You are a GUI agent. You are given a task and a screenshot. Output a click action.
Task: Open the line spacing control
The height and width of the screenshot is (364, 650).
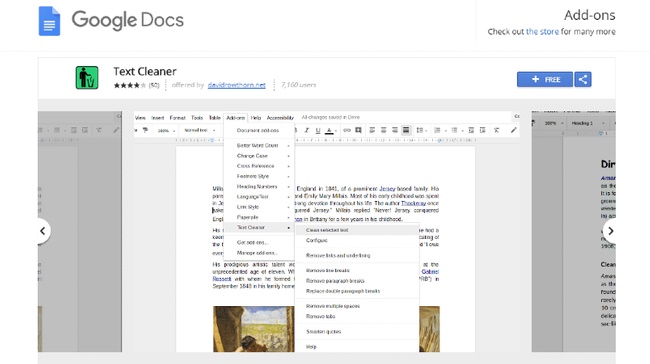click(x=421, y=130)
